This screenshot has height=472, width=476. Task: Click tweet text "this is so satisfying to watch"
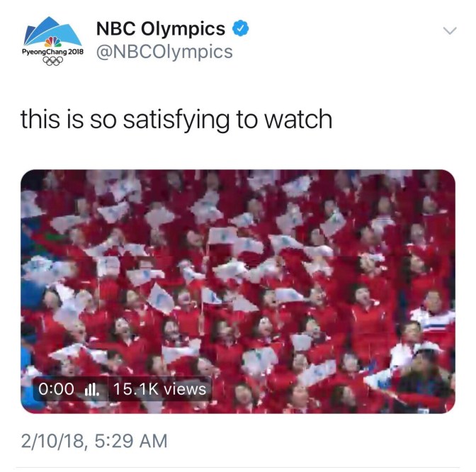pos(176,119)
